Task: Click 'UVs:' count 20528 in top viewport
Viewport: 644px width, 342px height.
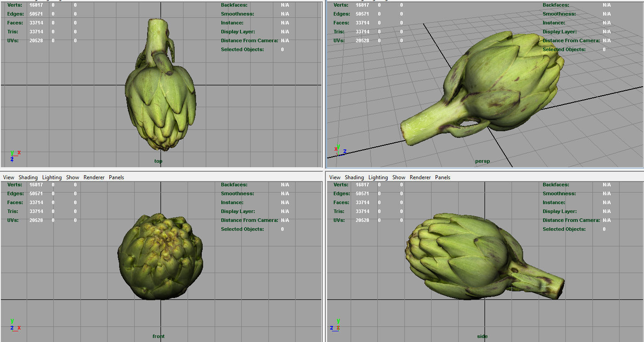Action: click(36, 40)
